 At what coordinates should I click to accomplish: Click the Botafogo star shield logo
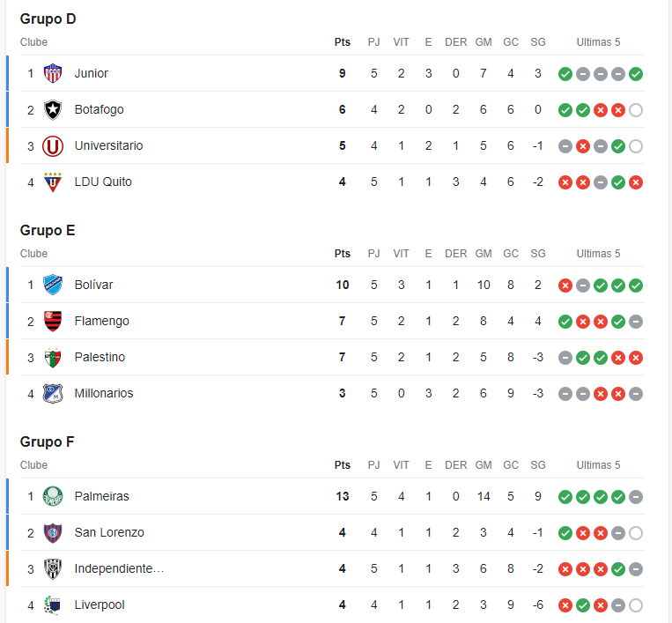click(53, 110)
